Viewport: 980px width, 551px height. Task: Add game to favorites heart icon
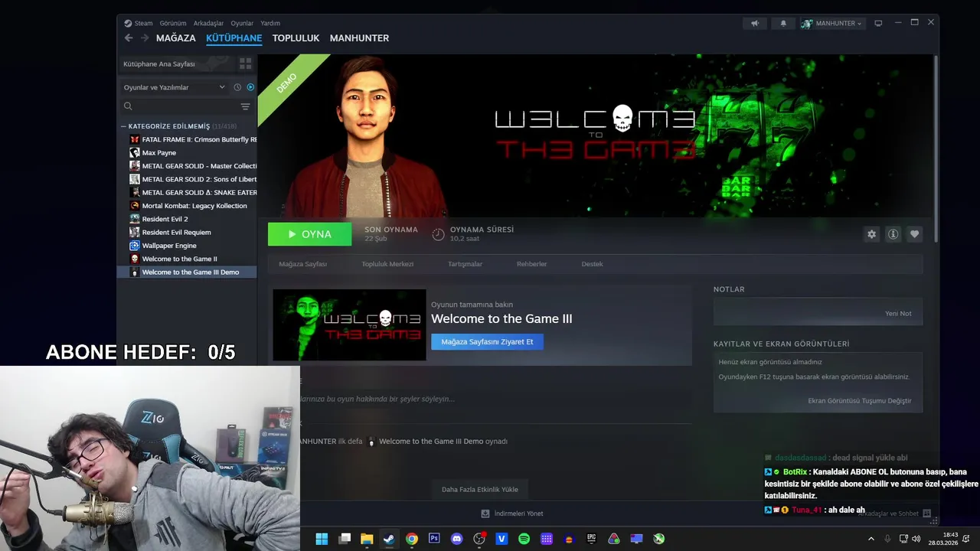914,234
